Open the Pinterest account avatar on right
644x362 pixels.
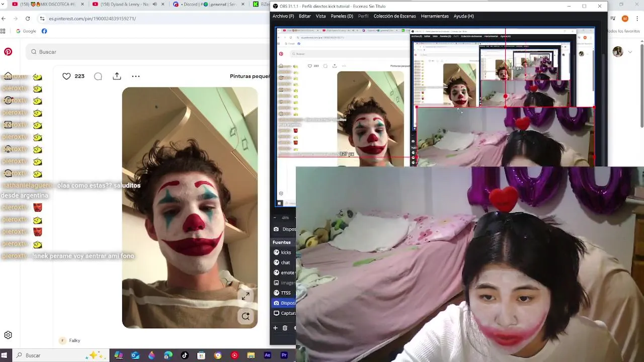(x=618, y=52)
